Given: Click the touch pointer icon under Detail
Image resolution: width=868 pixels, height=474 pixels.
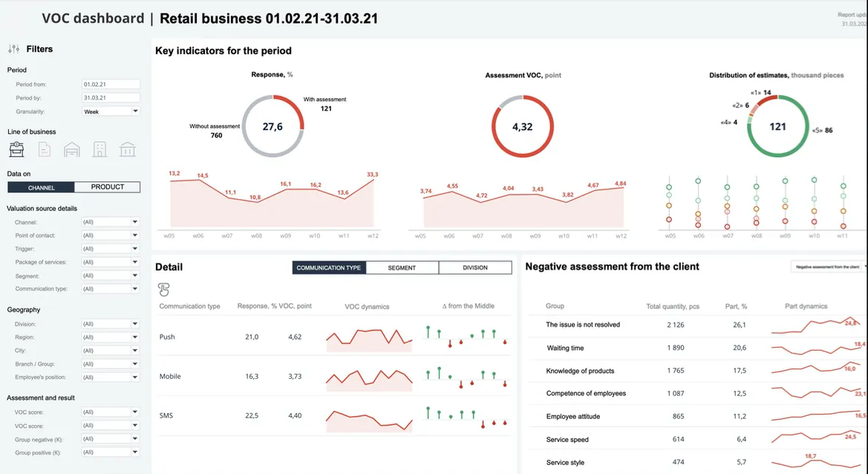Looking at the screenshot, I should 164,289.
